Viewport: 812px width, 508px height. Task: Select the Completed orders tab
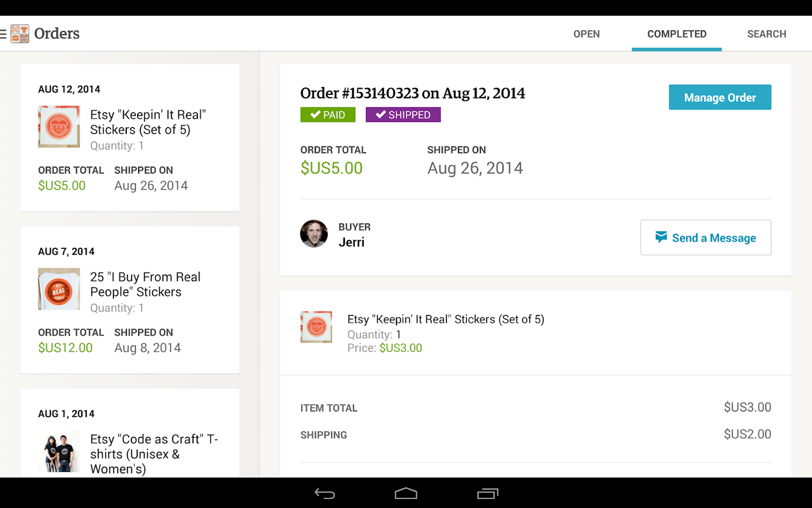coord(677,34)
